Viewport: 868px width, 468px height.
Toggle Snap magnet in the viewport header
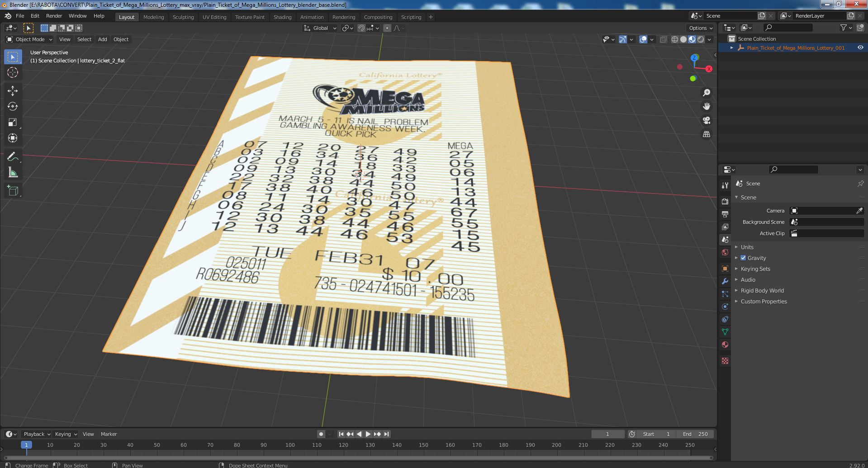[x=361, y=28]
